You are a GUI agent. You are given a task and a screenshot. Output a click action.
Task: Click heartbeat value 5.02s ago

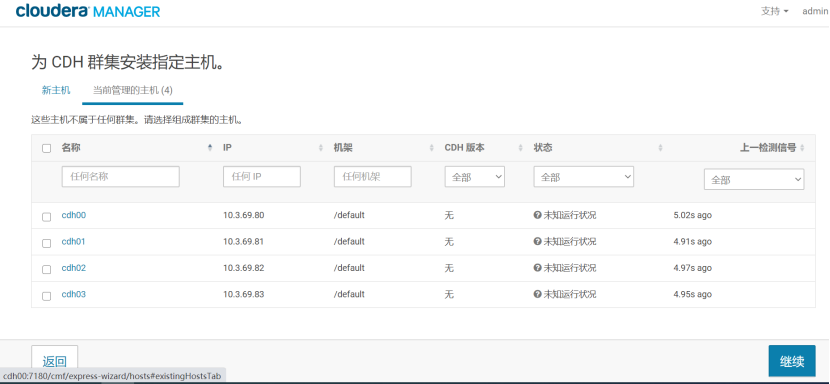692,215
